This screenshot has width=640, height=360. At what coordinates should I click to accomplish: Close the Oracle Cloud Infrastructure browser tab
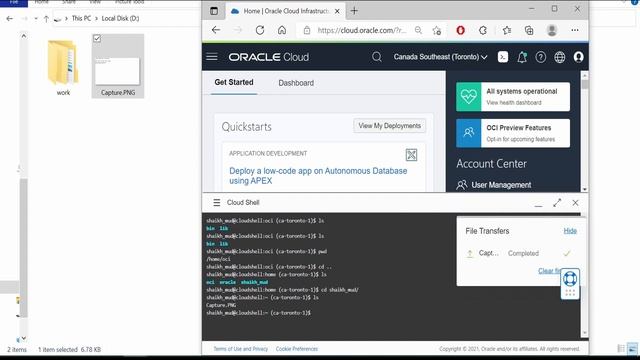[337, 11]
